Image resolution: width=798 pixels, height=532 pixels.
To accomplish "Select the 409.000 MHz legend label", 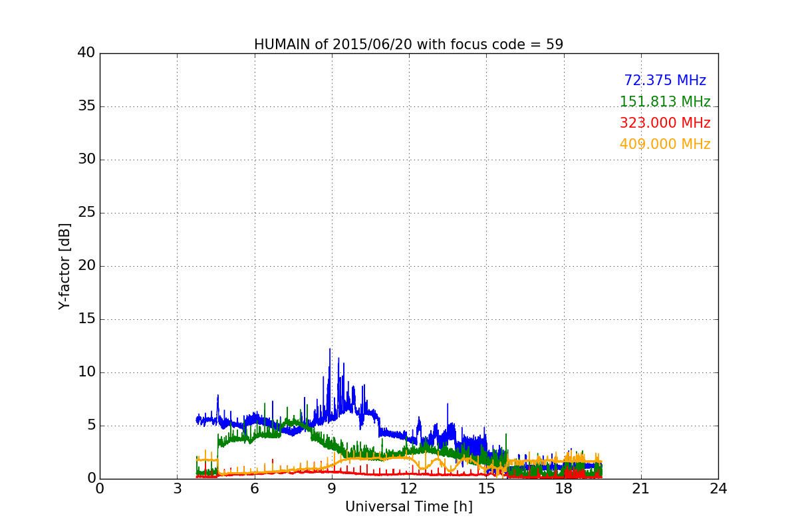I will (x=665, y=144).
